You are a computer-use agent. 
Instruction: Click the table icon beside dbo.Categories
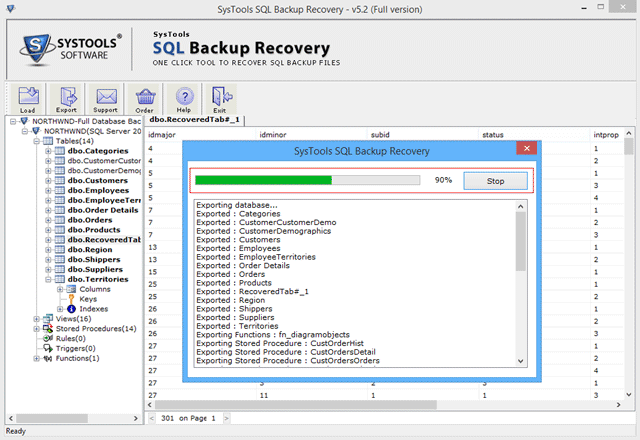coord(60,151)
